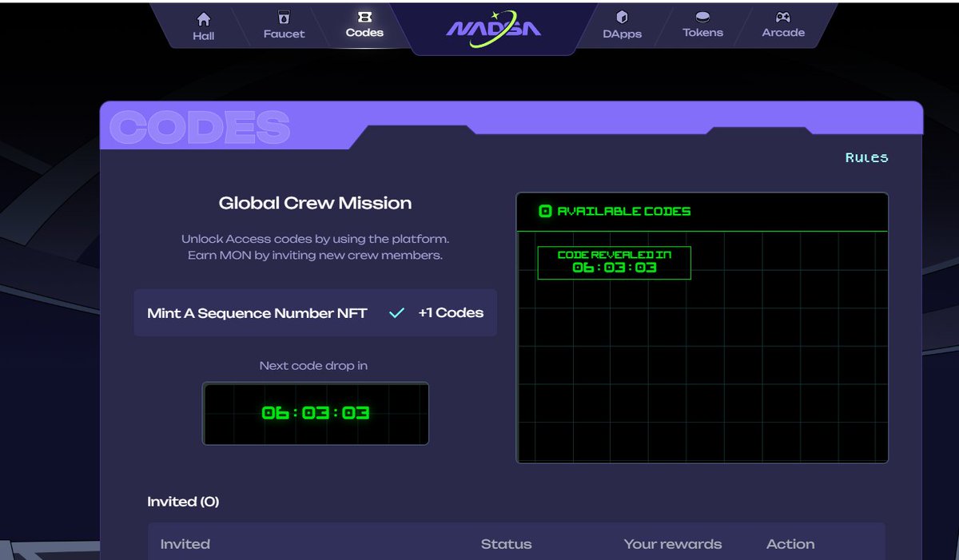Click the Your rewards column header
This screenshot has height=560, width=959.
pos(673,544)
